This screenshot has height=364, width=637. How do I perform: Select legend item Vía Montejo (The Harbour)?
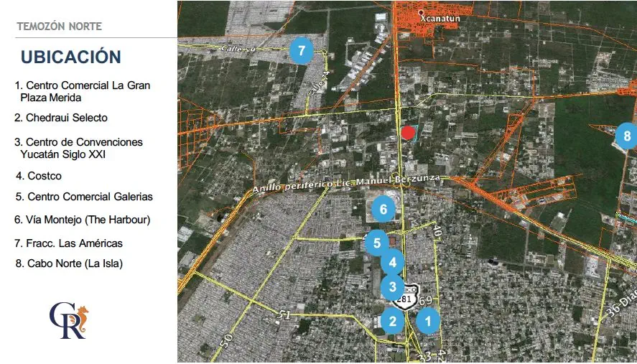pyautogui.click(x=83, y=220)
